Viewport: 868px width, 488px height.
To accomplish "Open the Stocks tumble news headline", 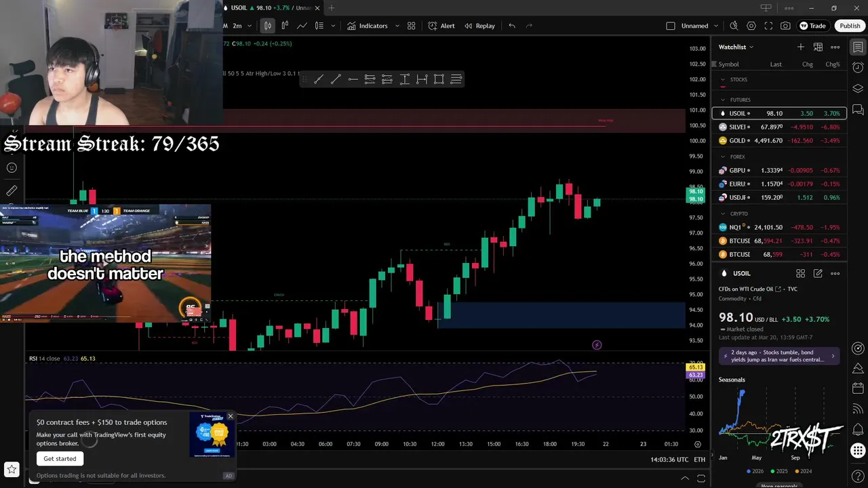I will 779,356.
